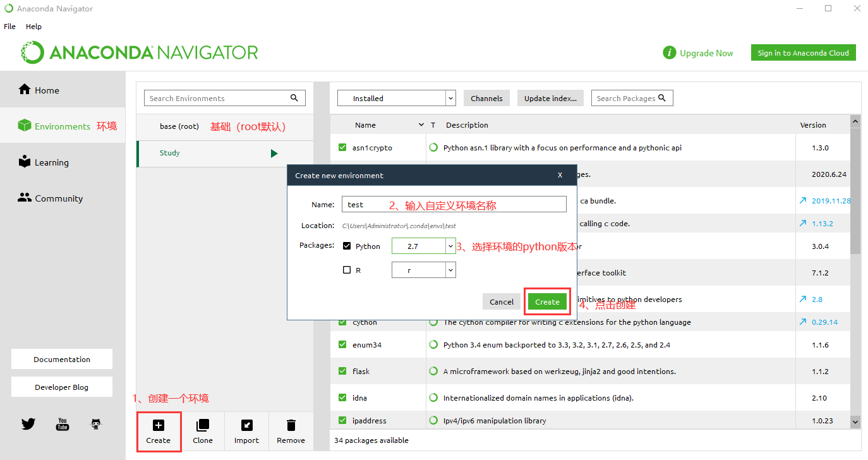Toggle the idna package checkbox
This screenshot has height=460, width=868.
click(x=342, y=397)
